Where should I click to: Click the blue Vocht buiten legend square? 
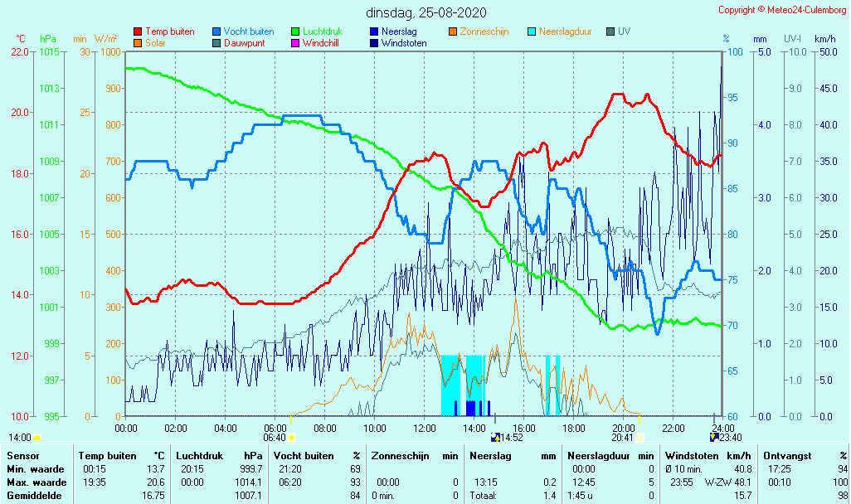point(216,31)
